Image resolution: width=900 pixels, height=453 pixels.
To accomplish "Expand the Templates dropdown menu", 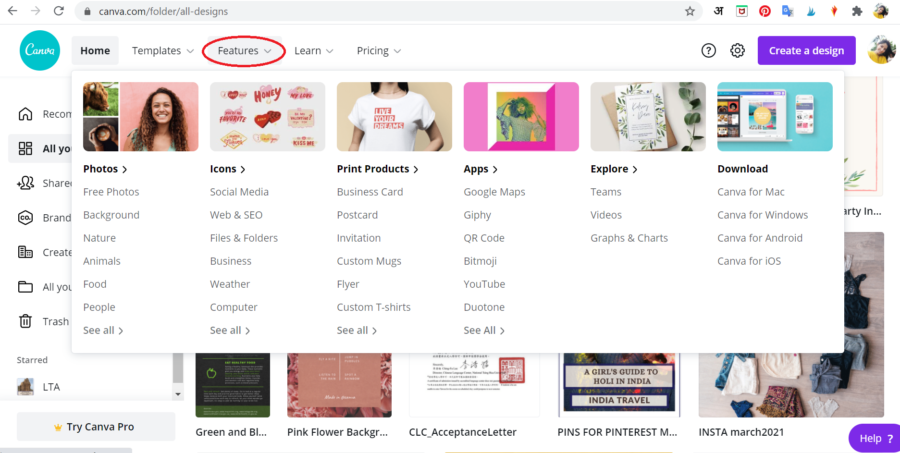I will pyautogui.click(x=163, y=51).
